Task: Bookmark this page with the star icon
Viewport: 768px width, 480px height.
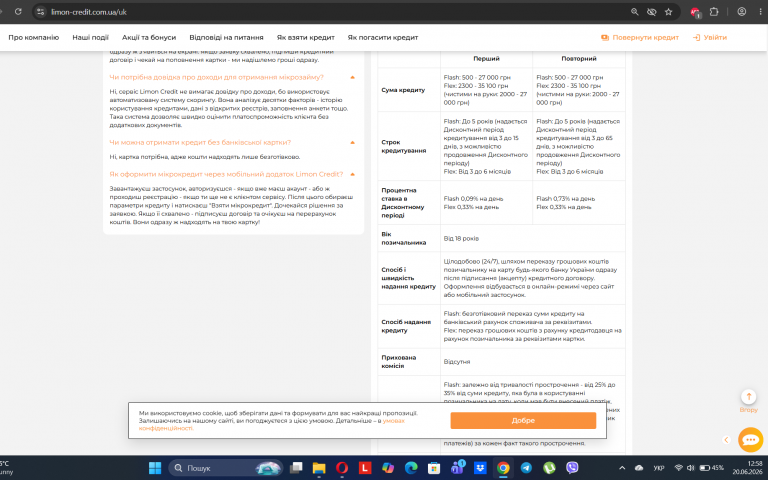Action: 669,12
